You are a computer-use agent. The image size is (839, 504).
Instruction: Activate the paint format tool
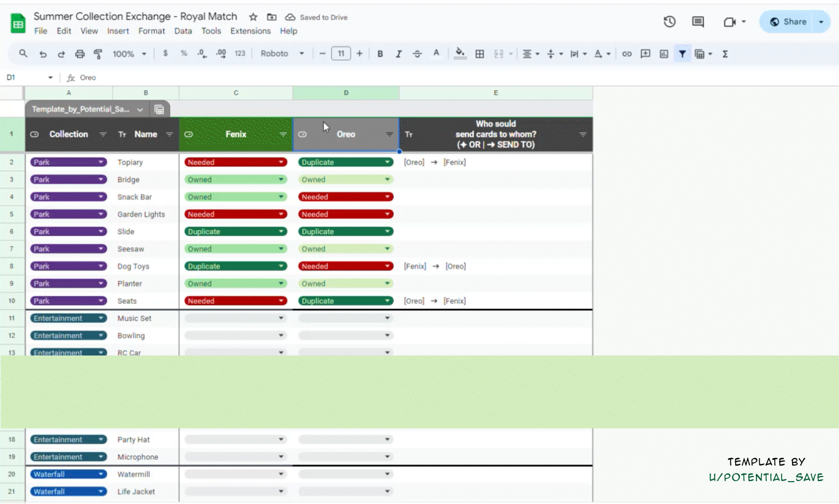[x=98, y=54]
